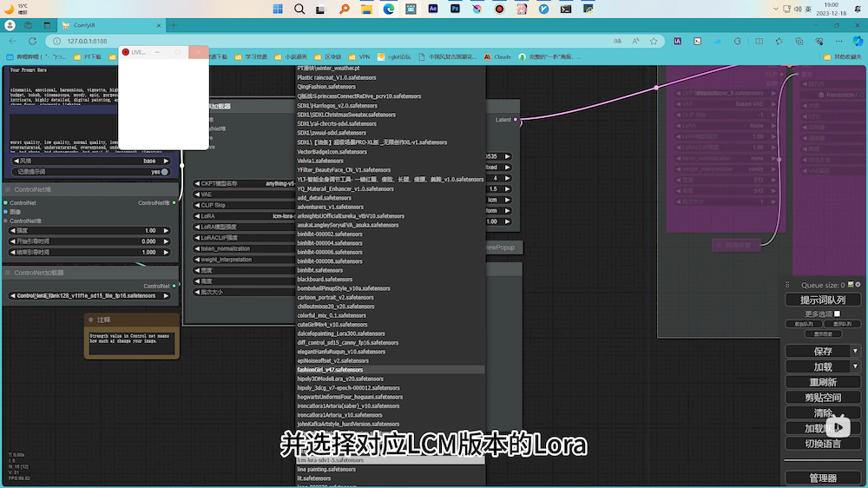Launch Photoshop from the Windows taskbar

coord(455,9)
